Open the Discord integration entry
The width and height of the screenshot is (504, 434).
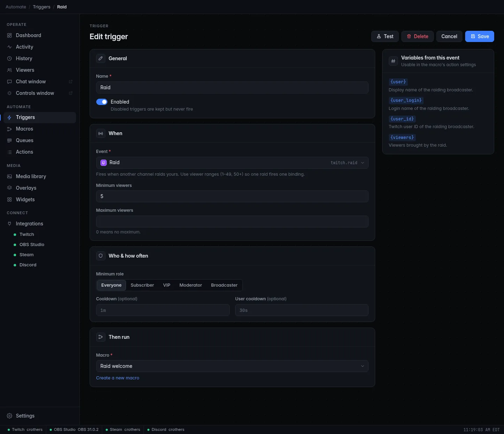(x=28, y=265)
